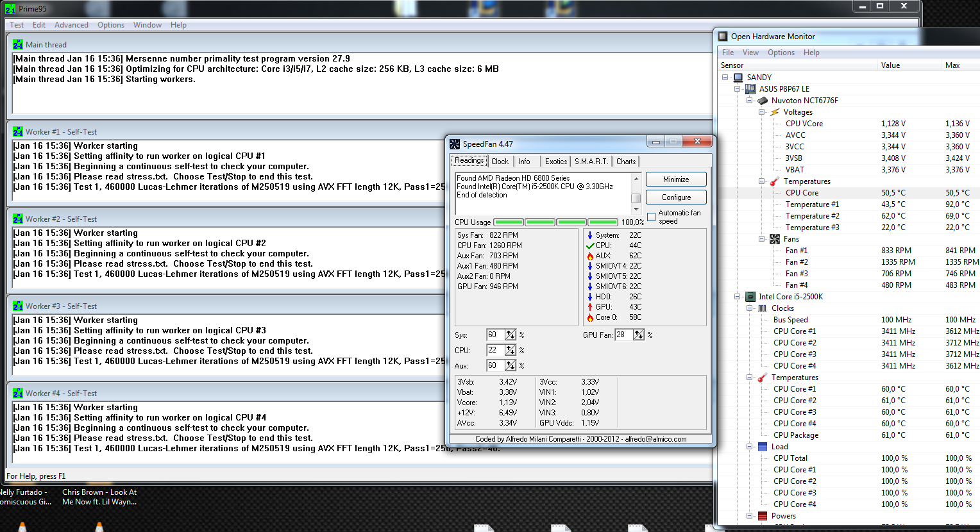This screenshot has width=980, height=532.
Task: Click the Powers group red icon
Action: coord(763,515)
